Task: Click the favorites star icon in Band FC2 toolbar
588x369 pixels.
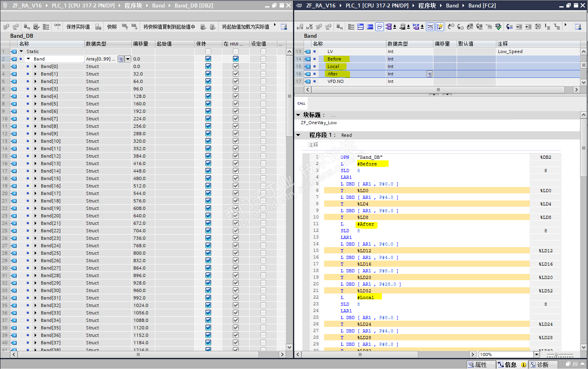Action: (x=440, y=27)
